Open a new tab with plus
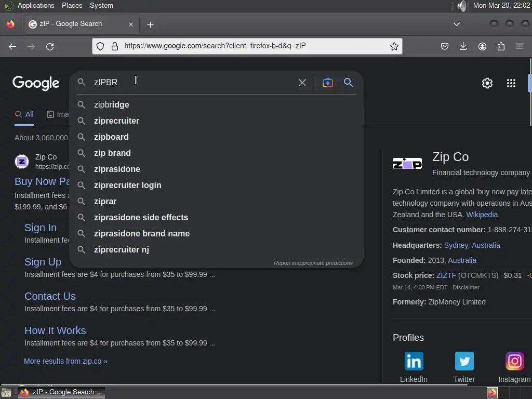532x399 pixels. pyautogui.click(x=150, y=24)
